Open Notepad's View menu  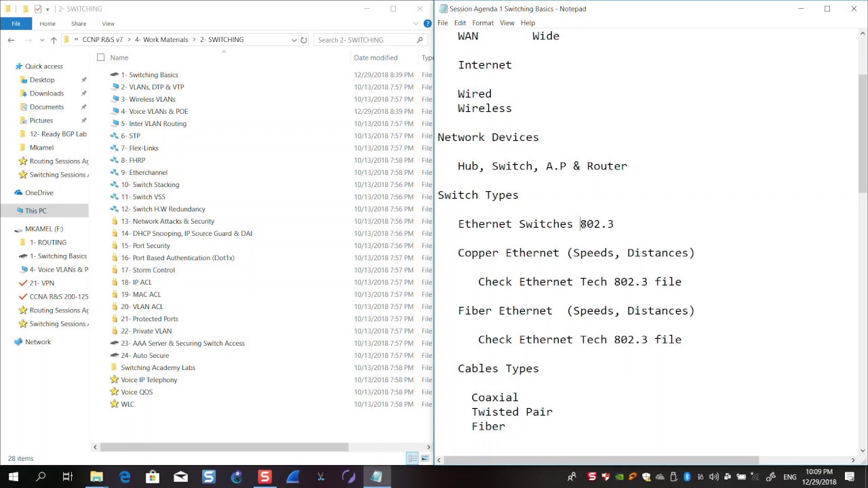[507, 23]
